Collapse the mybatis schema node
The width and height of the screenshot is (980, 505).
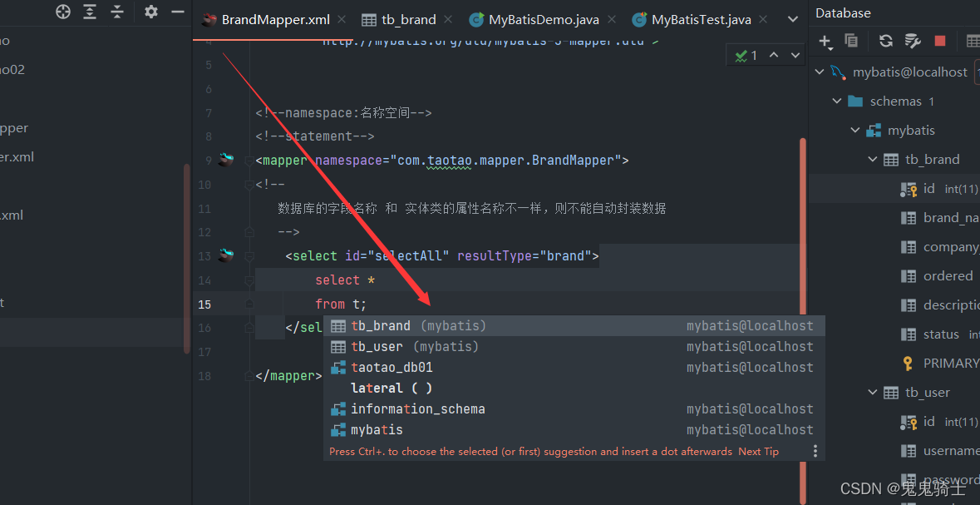pos(855,130)
